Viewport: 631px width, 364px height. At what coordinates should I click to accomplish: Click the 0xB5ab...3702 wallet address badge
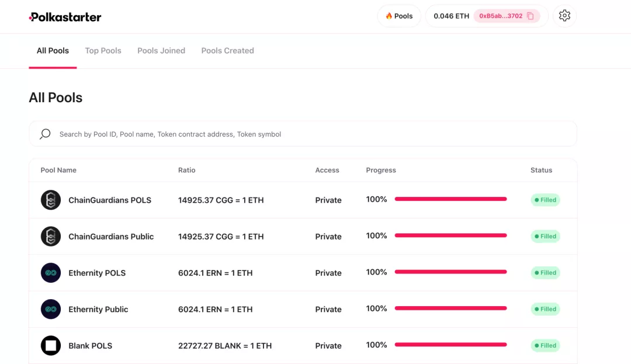pyautogui.click(x=507, y=16)
